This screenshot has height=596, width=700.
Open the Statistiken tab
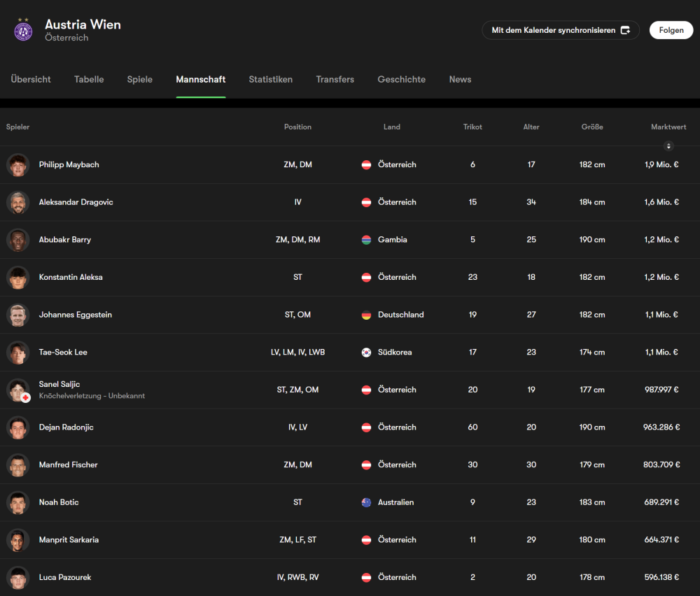[x=270, y=80]
